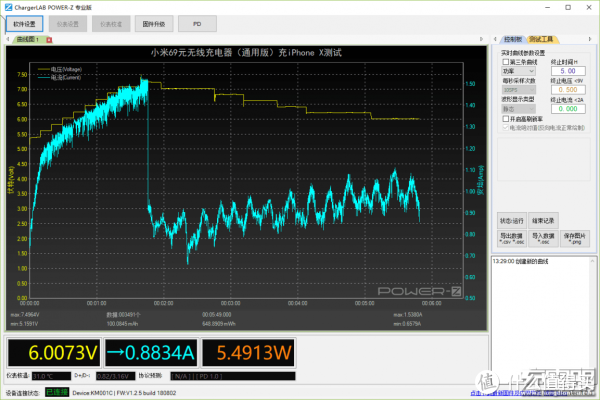Screen dimensions: 600x400
Task: Open the 波形显示类型 静态 dropdown
Action: click(x=518, y=109)
